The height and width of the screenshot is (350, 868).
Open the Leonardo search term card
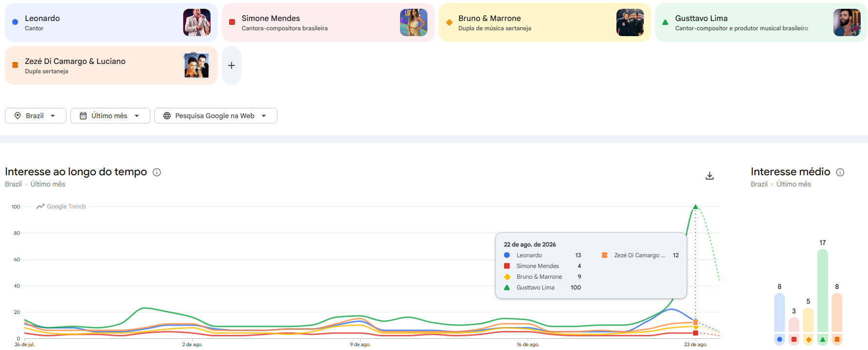tap(111, 22)
